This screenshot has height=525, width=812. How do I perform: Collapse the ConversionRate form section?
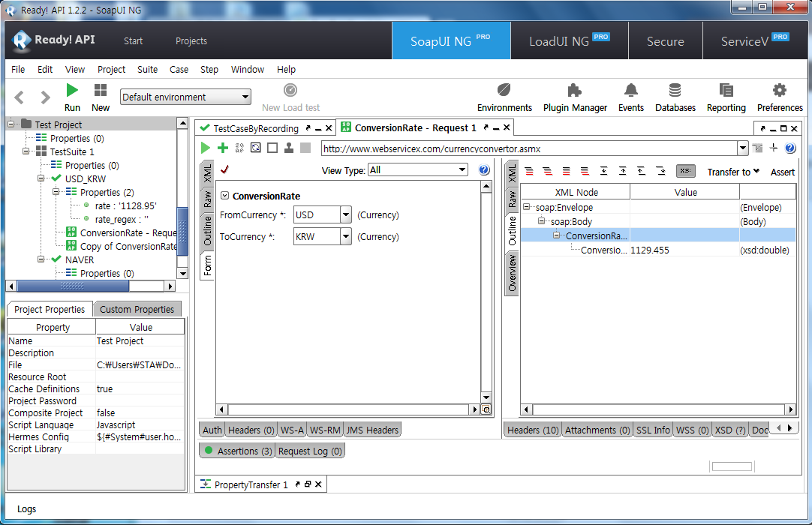click(225, 196)
